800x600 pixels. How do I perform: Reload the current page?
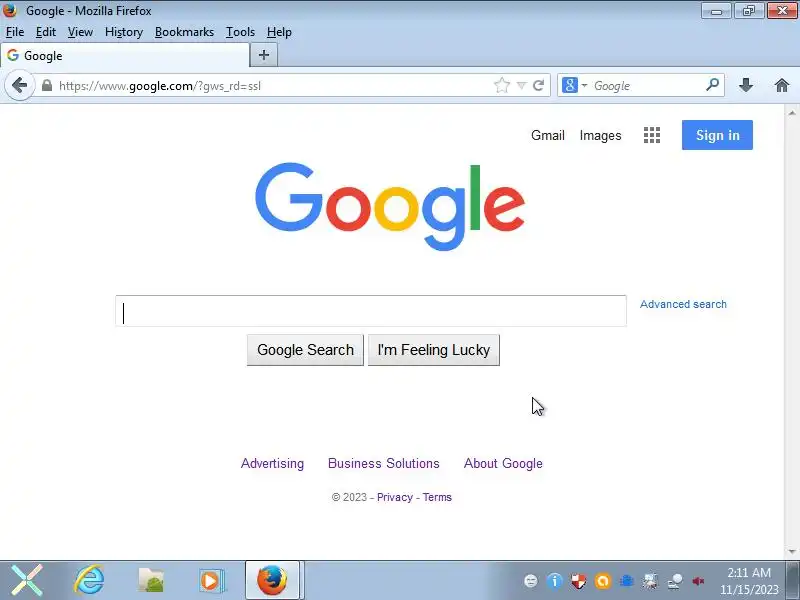(538, 85)
